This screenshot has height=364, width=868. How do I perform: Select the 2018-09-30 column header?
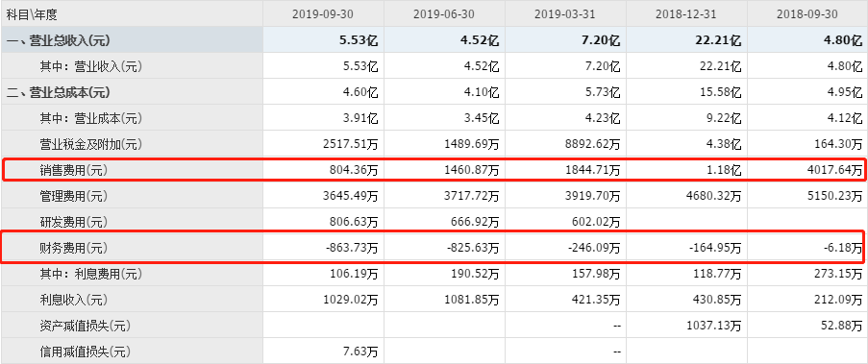pos(807,13)
